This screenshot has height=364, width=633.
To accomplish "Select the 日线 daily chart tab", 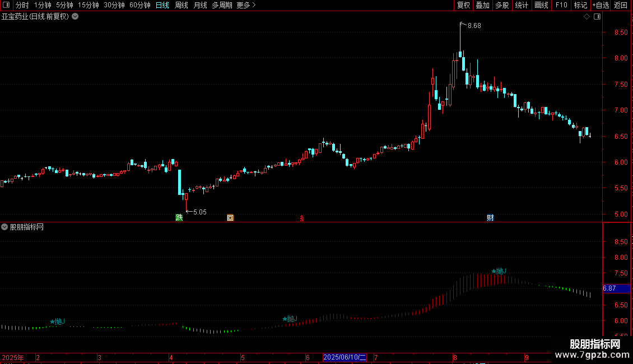I will (x=162, y=5).
